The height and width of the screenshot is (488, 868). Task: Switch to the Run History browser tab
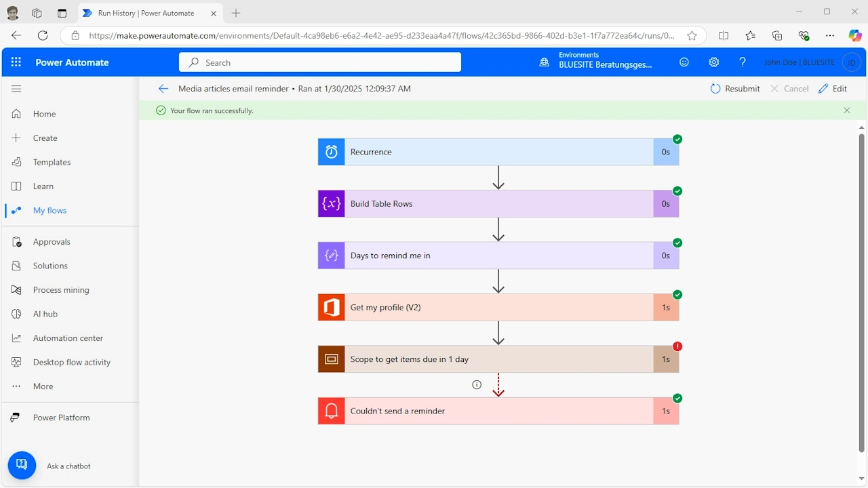coord(146,12)
